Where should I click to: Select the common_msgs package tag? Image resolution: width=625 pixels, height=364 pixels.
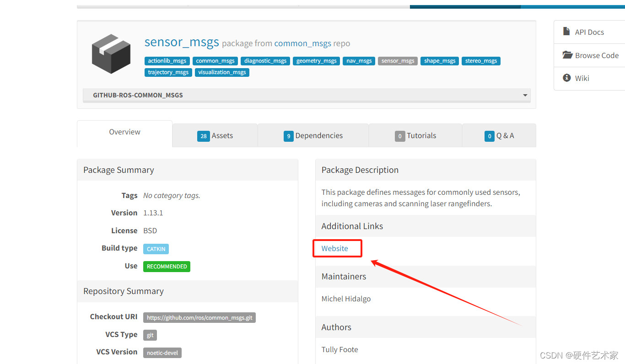pos(215,61)
